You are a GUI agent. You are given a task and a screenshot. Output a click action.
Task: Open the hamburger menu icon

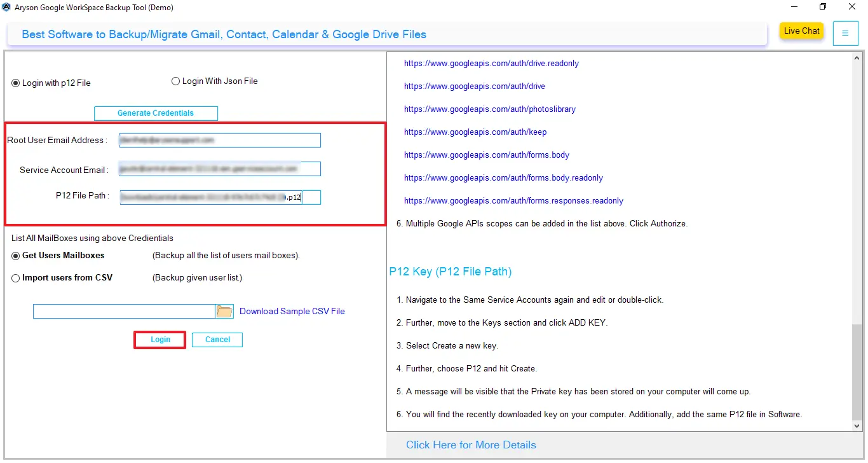845,32
